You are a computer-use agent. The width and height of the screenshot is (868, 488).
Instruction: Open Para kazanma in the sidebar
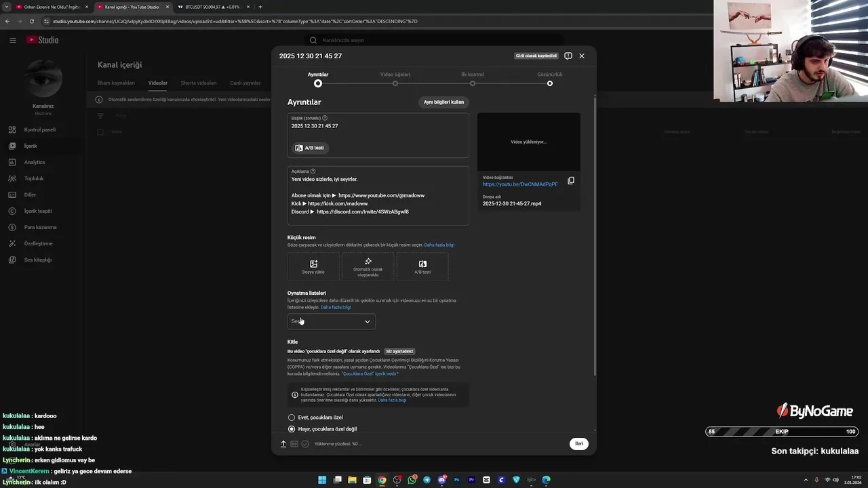click(41, 227)
